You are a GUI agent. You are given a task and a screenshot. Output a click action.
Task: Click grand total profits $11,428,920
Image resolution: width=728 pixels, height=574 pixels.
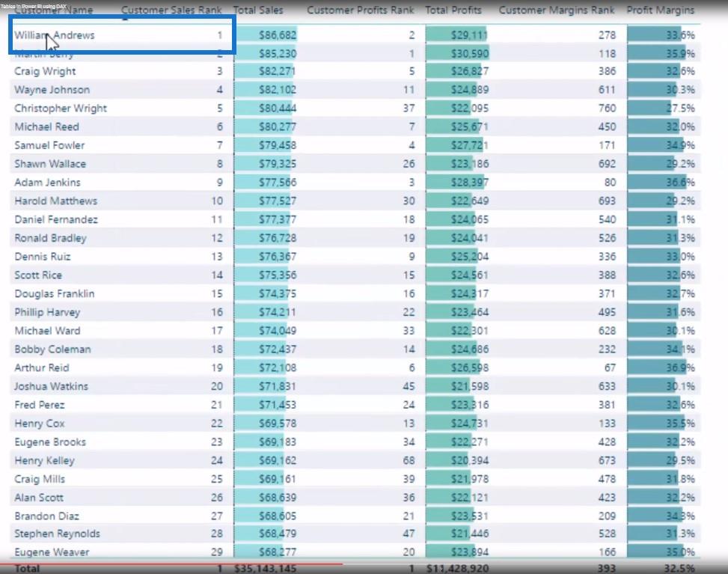tap(458, 569)
